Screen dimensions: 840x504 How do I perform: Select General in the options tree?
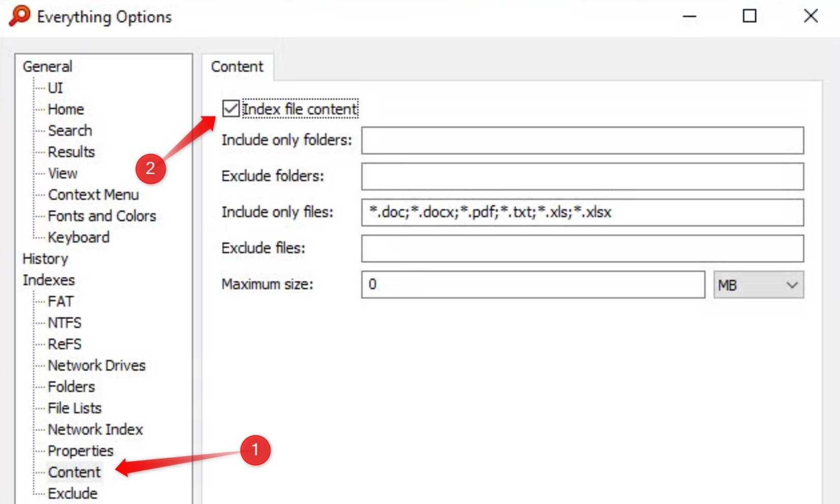[x=47, y=67]
